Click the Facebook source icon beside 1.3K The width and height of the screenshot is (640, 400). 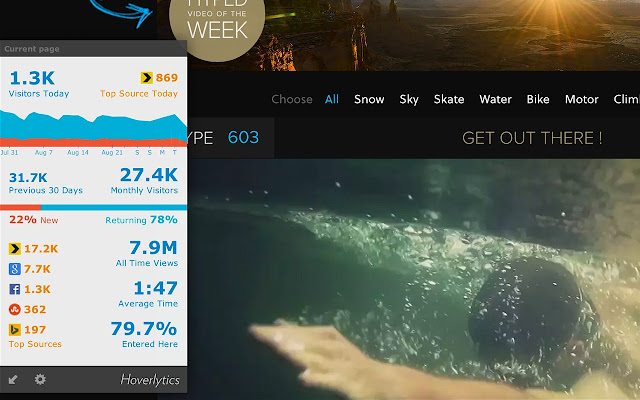pos(15,289)
